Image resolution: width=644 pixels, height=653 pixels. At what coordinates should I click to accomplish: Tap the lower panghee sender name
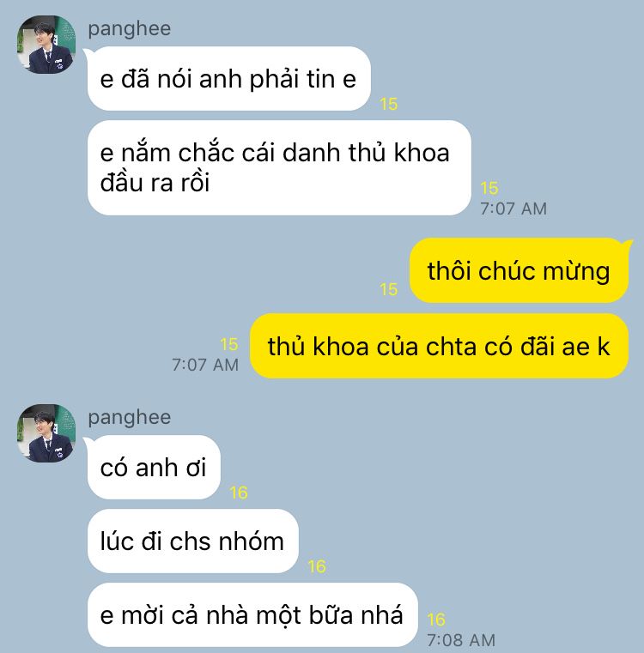coord(129,418)
